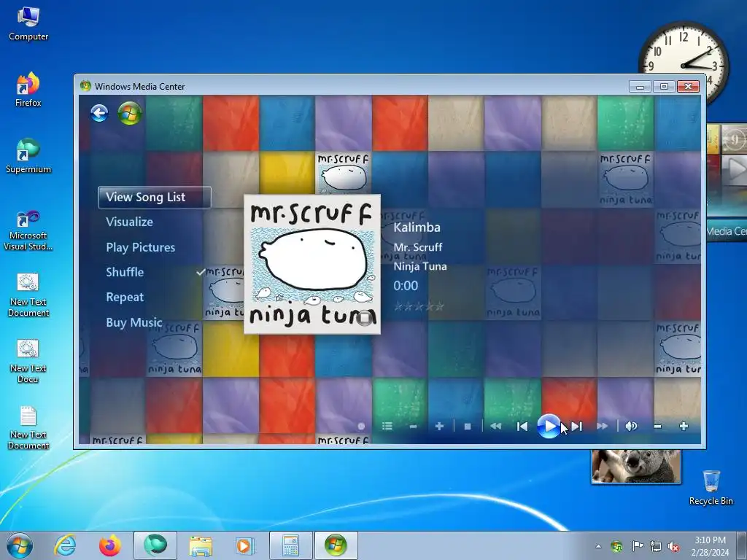Open Windows Media Player from the taskbar
The width and height of the screenshot is (747, 560).
pyautogui.click(x=245, y=545)
